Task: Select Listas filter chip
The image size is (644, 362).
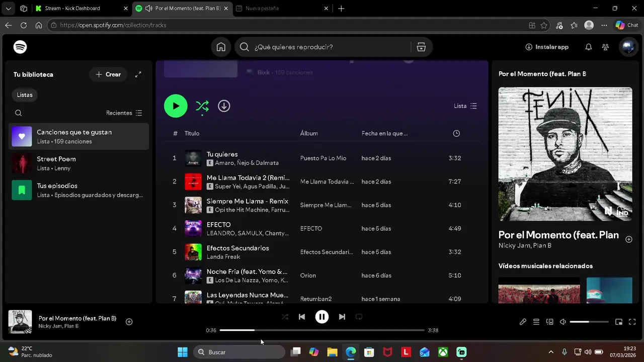Action: [25, 95]
